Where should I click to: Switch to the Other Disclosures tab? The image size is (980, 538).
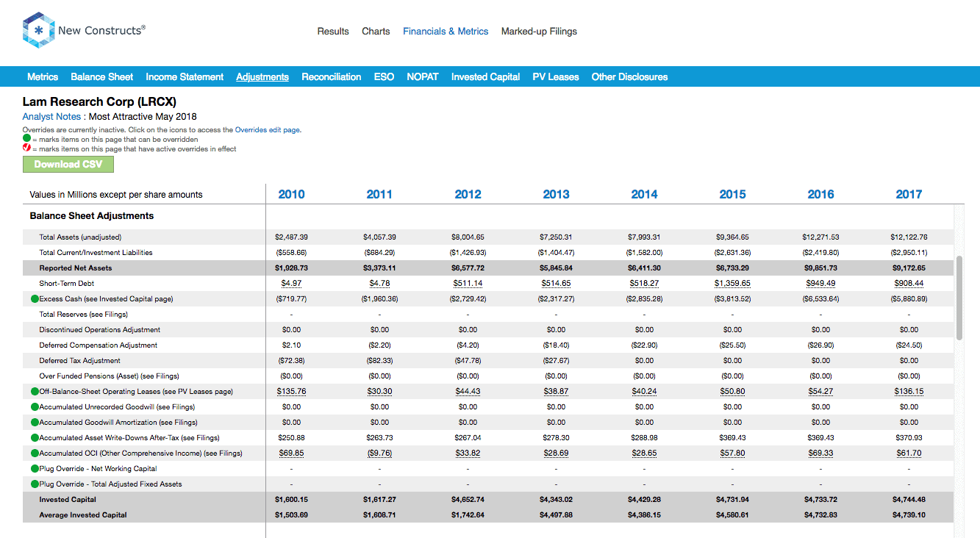pos(630,76)
